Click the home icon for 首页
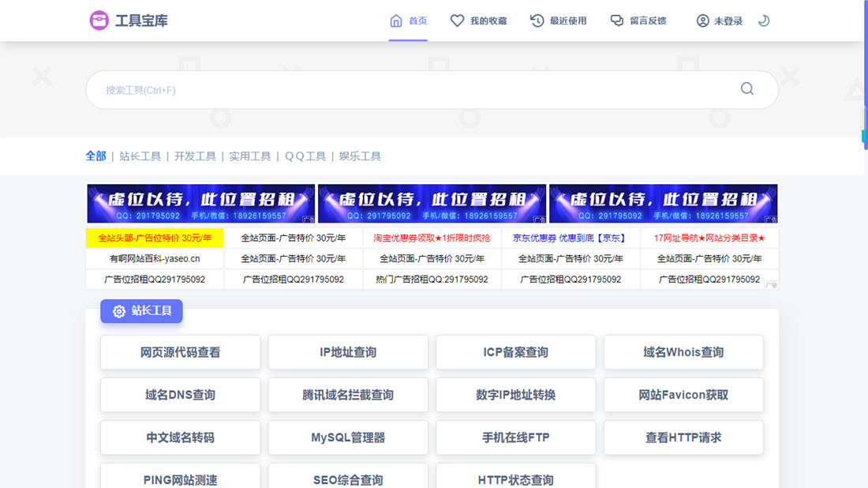This screenshot has width=868, height=488. click(396, 21)
